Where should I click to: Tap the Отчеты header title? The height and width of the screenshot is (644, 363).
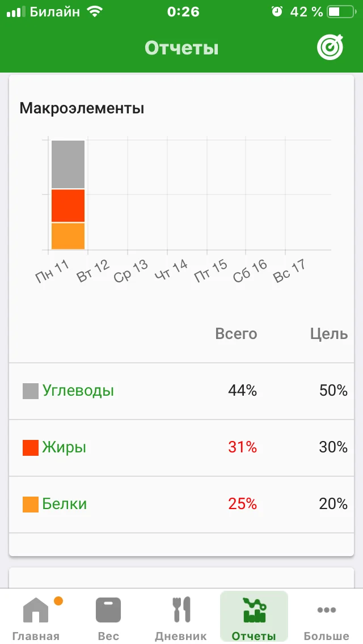click(181, 48)
